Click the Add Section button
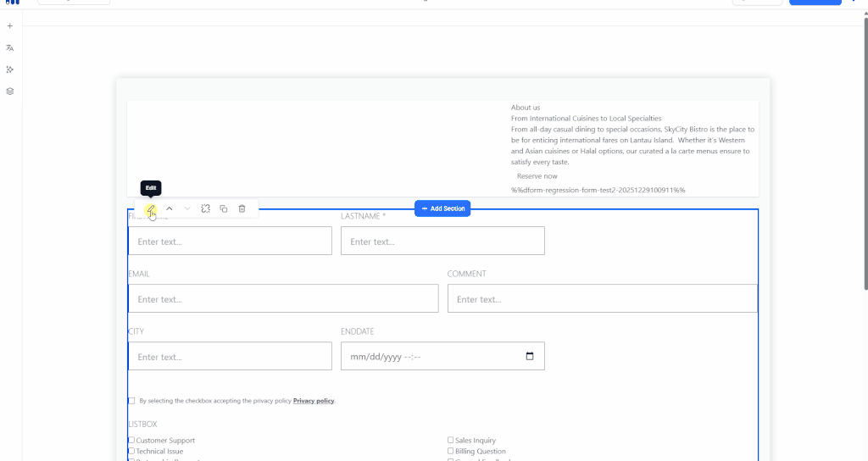 (x=442, y=208)
